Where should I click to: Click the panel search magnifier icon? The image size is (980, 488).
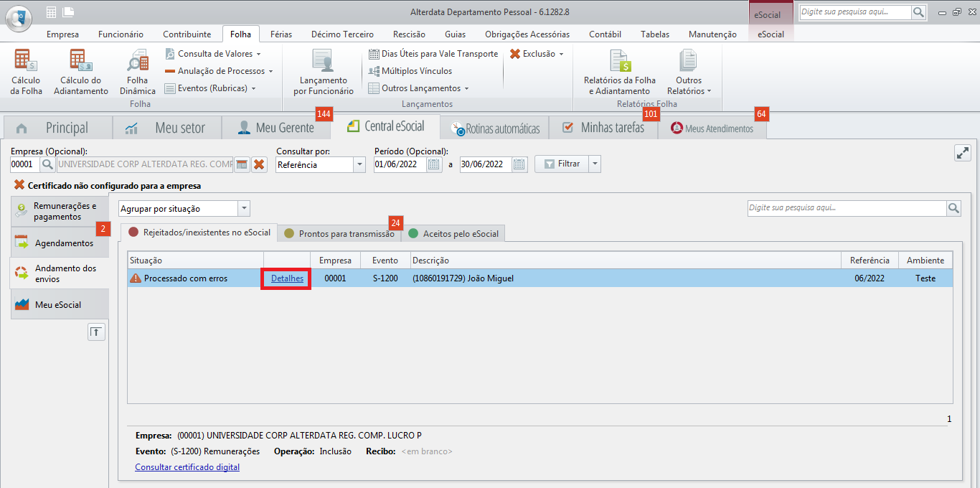[953, 208]
